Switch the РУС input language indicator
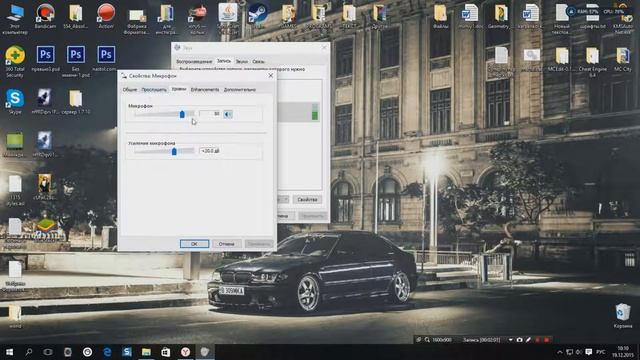640x360 pixels. click(x=600, y=352)
